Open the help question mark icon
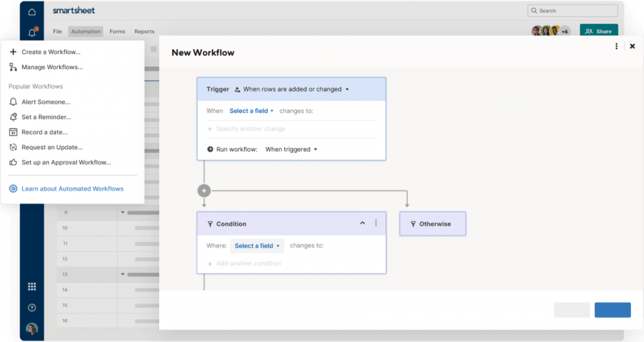This screenshot has height=342, width=644. pyautogui.click(x=31, y=307)
